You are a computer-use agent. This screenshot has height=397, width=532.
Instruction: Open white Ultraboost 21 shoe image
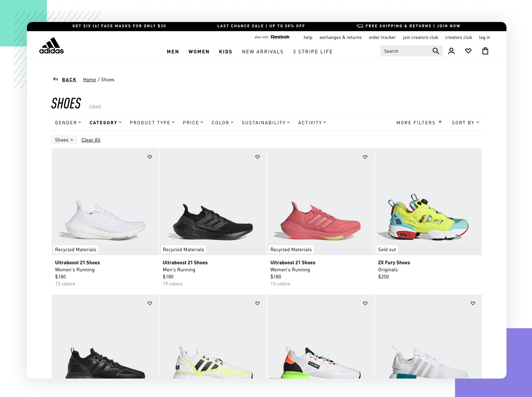pyautogui.click(x=105, y=201)
